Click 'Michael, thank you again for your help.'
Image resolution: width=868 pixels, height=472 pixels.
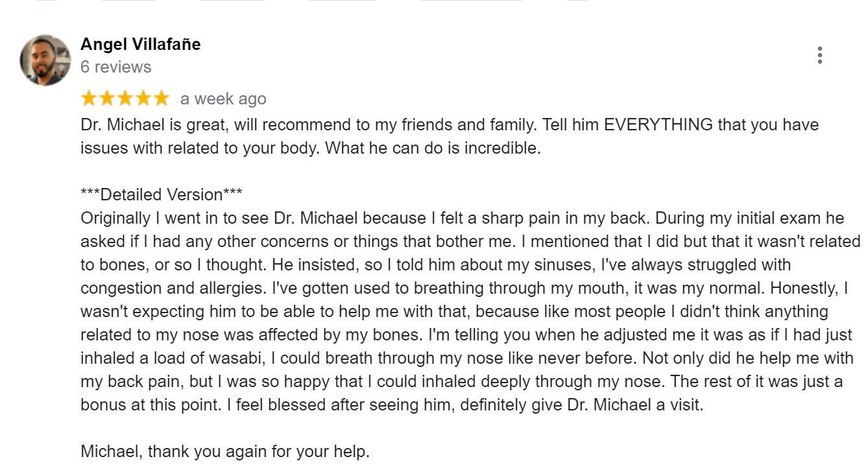click(x=225, y=451)
